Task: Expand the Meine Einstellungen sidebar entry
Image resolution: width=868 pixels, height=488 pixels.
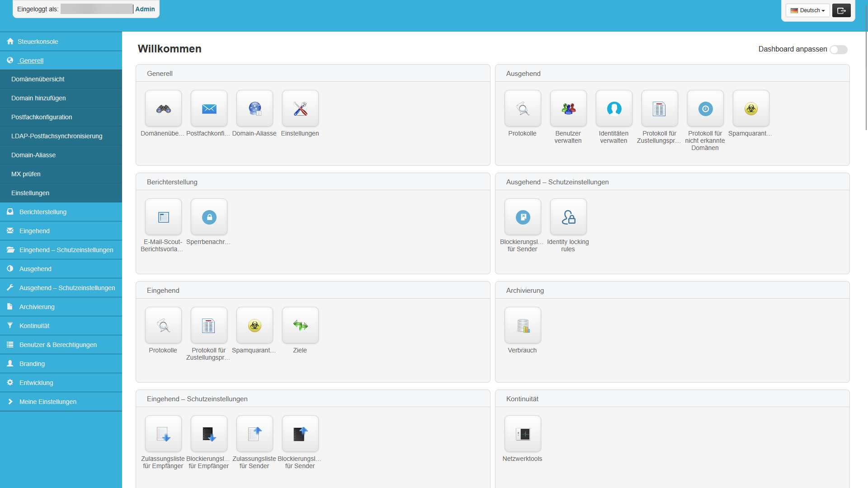Action: pyautogui.click(x=47, y=401)
